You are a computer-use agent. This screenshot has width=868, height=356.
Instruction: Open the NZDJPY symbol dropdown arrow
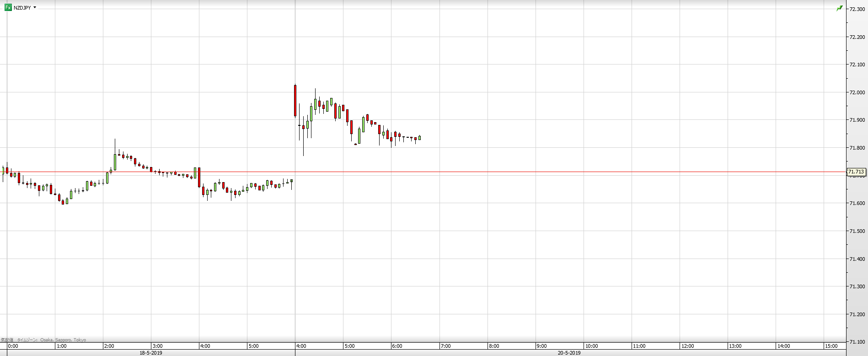coord(35,8)
